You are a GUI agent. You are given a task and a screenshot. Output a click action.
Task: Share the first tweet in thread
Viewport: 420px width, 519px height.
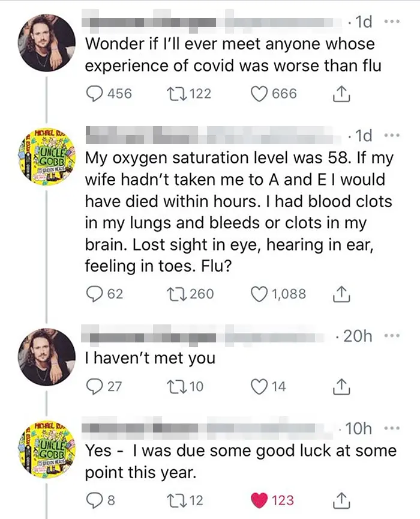340,94
